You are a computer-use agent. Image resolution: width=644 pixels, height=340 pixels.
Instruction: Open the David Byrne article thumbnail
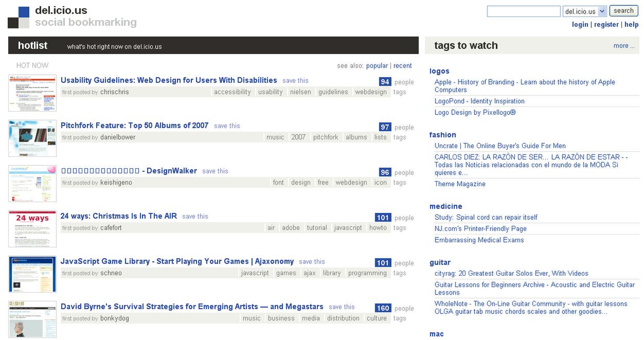(x=32, y=319)
